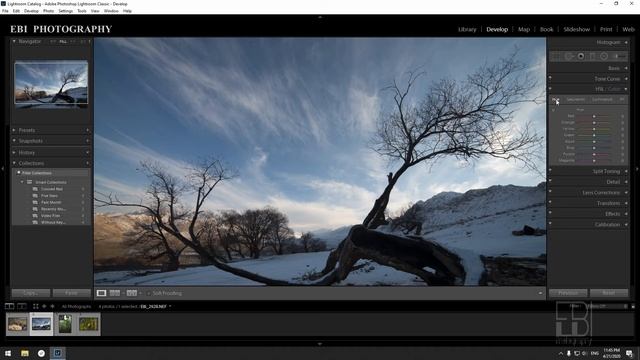
Task: Select the Saturation tab in HSL
Action: pyautogui.click(x=576, y=100)
